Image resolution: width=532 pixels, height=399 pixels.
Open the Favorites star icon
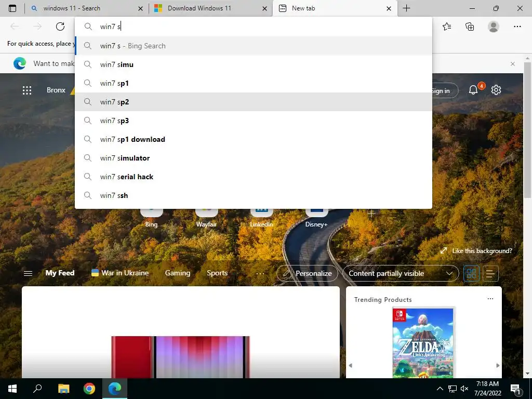pos(447,26)
